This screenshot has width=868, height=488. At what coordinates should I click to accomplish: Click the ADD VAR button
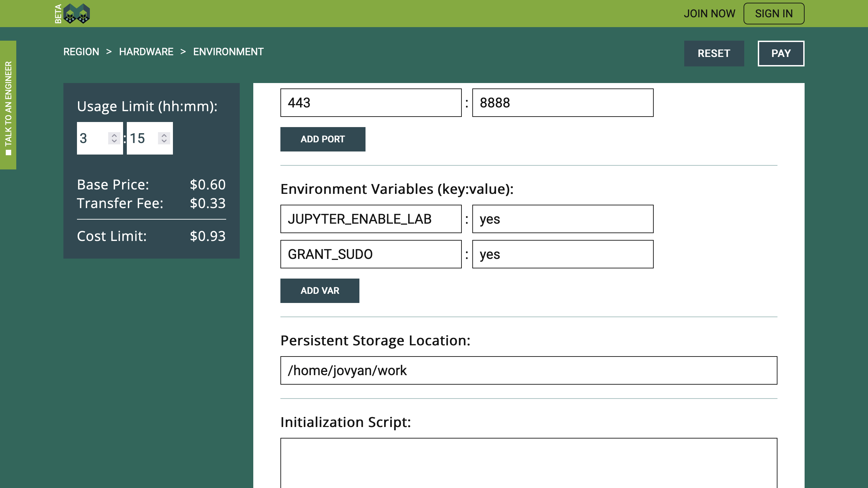[320, 291]
